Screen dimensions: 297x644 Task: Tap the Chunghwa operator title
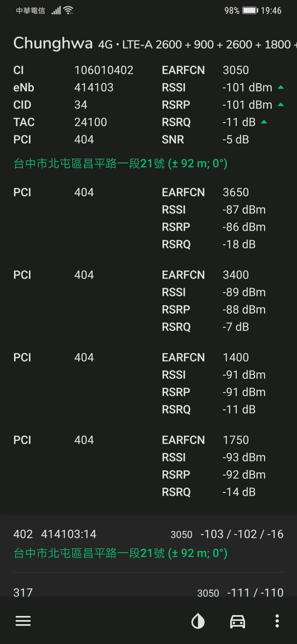click(53, 43)
